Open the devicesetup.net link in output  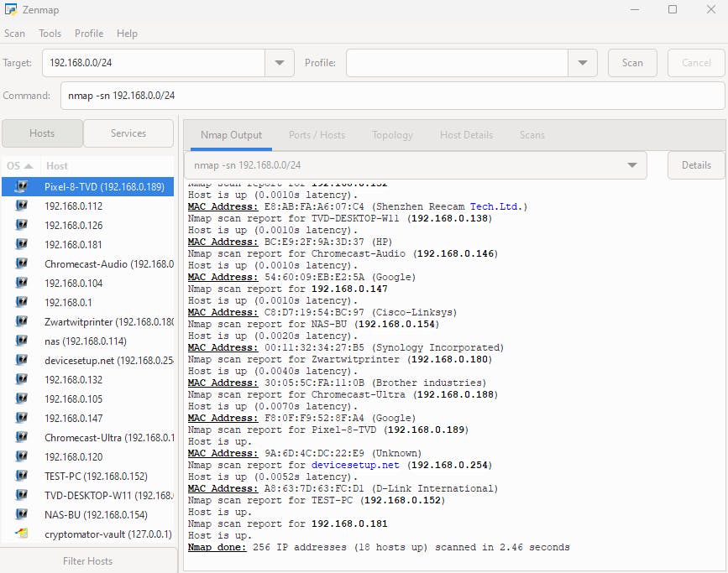click(355, 465)
